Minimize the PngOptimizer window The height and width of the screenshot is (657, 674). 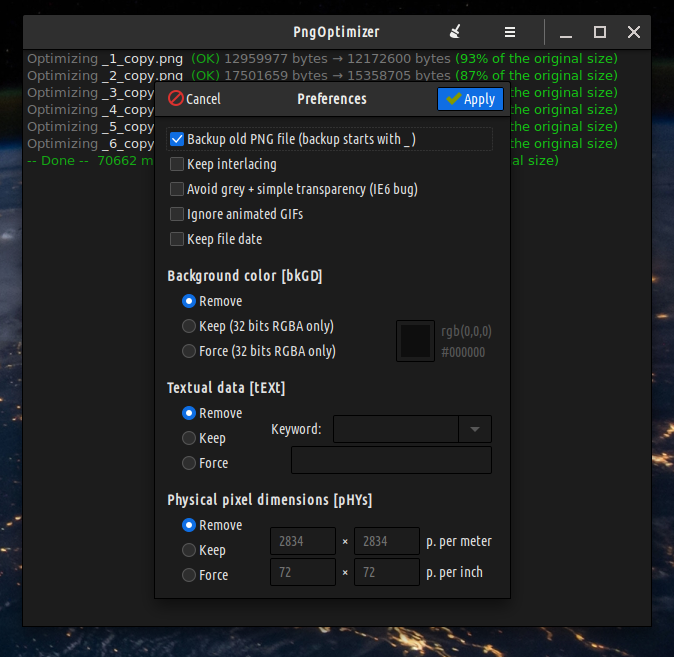click(x=566, y=33)
